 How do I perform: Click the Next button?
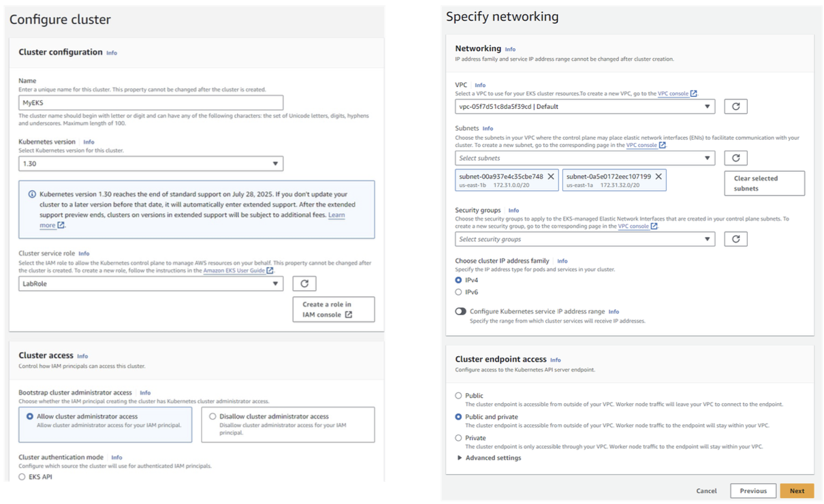click(797, 490)
